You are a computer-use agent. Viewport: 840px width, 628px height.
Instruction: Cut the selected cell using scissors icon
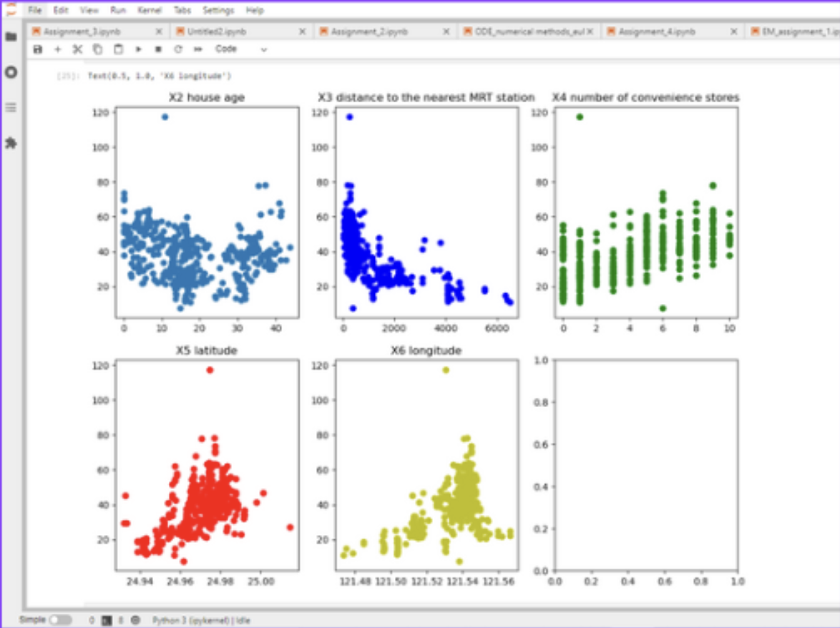click(x=77, y=49)
